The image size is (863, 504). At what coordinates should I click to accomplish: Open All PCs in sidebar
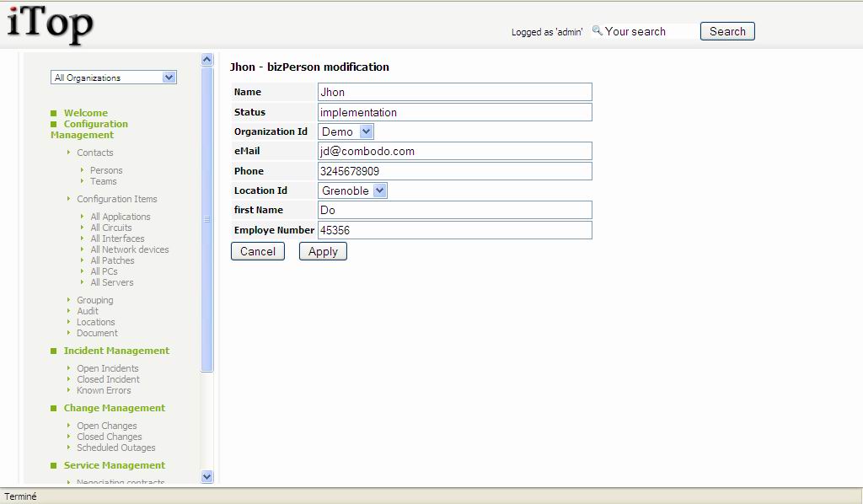pos(104,271)
